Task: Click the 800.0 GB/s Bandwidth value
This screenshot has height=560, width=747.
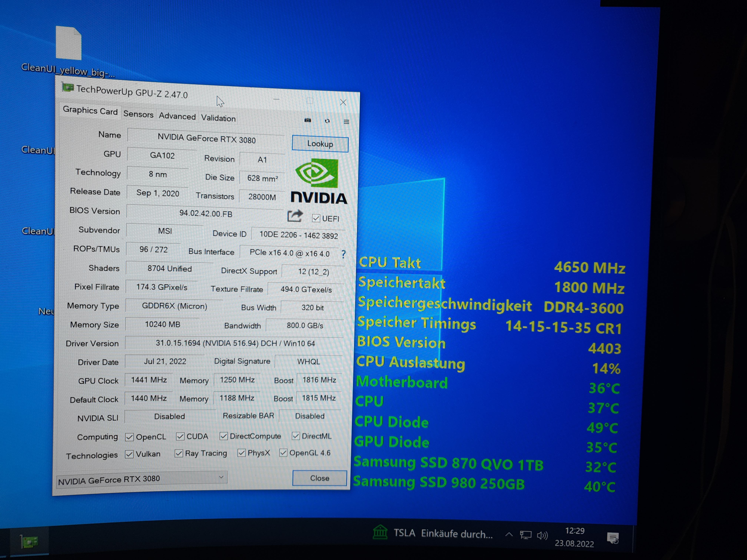Action: click(x=305, y=325)
